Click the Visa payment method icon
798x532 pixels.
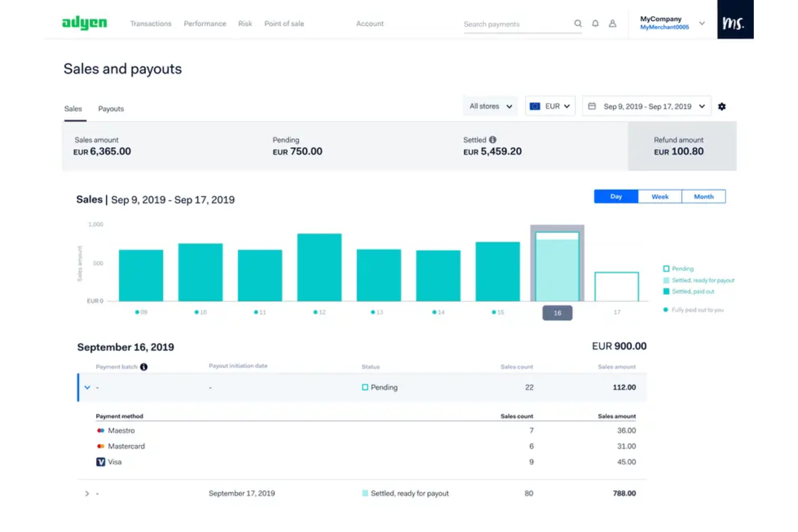100,462
